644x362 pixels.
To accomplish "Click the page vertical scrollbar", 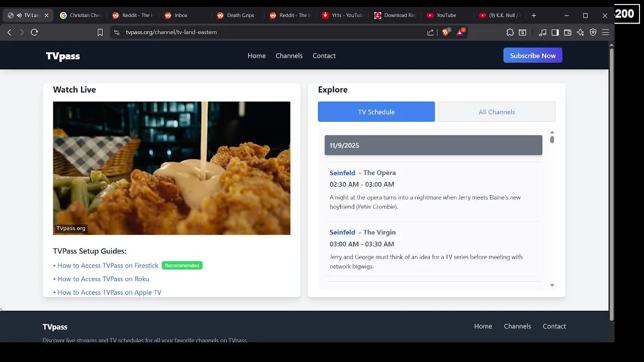I will click(612, 184).
